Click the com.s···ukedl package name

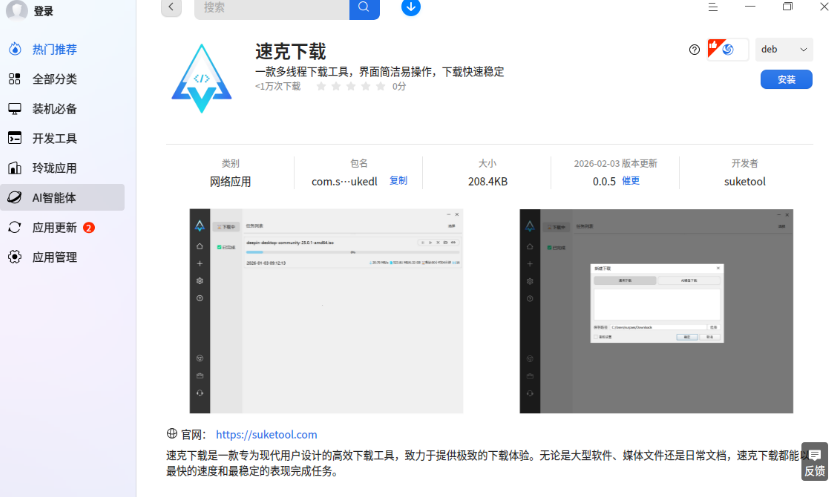point(344,182)
